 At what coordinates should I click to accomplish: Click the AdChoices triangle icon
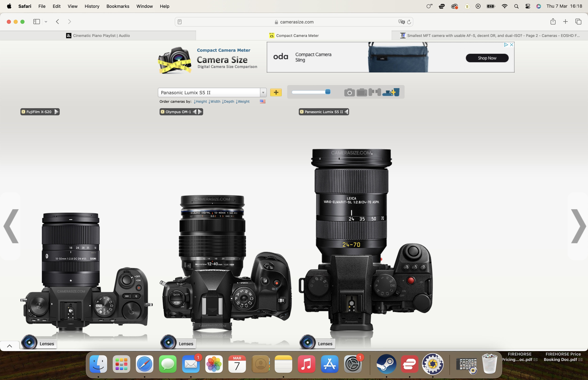tap(506, 45)
